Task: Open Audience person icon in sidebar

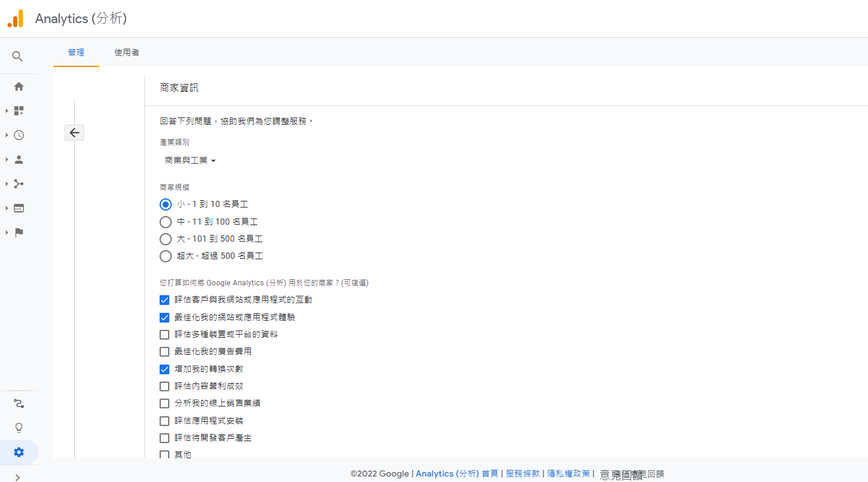Action: coord(19,159)
